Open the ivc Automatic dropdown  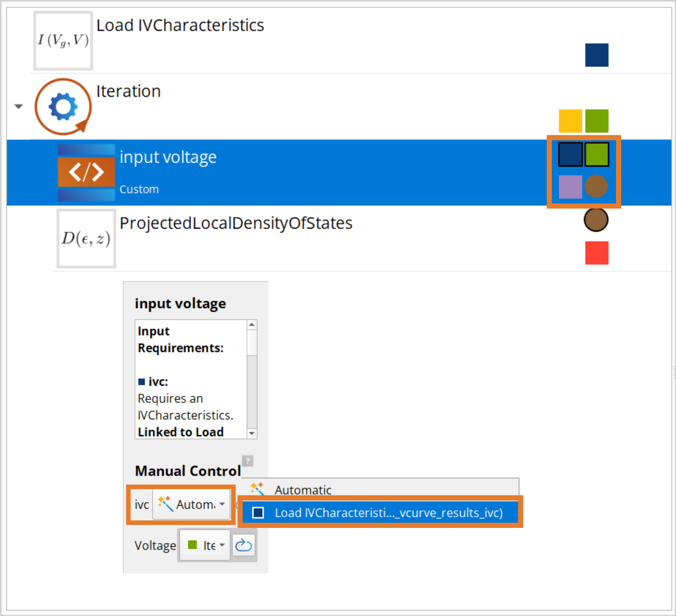pos(191,504)
